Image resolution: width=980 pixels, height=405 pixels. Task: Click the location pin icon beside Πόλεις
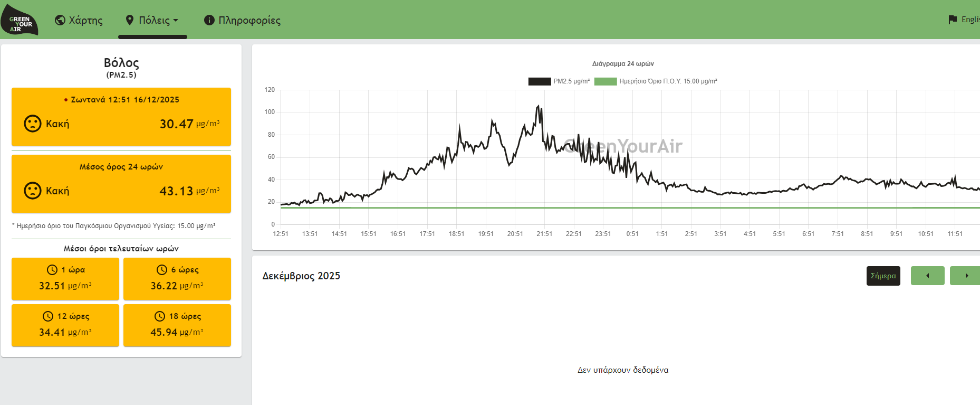click(x=130, y=20)
